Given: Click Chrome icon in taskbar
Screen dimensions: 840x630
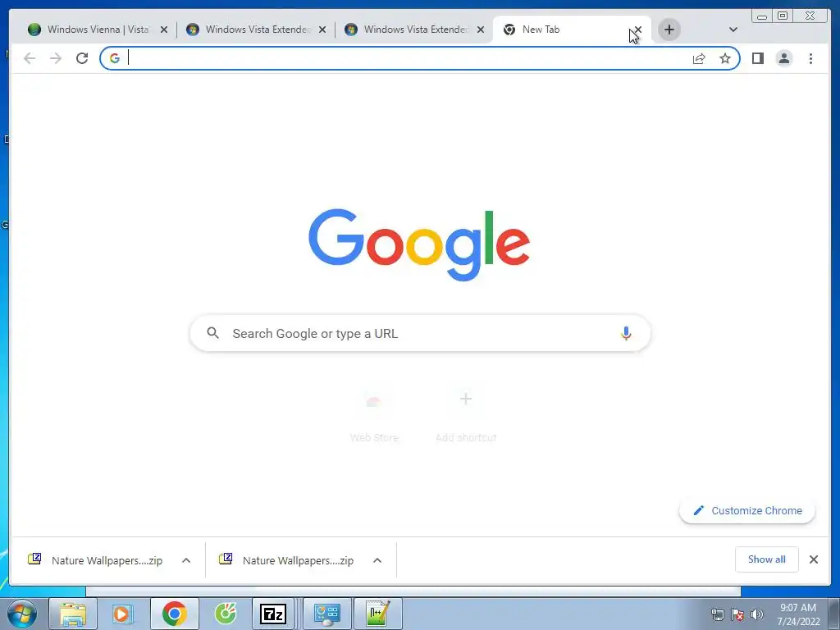Looking at the screenshot, I should pos(174,614).
